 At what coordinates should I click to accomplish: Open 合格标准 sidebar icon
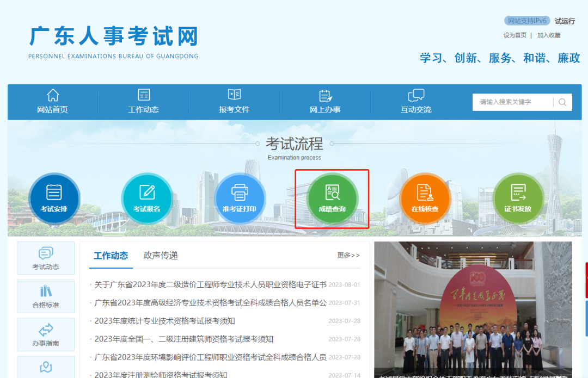pyautogui.click(x=46, y=296)
